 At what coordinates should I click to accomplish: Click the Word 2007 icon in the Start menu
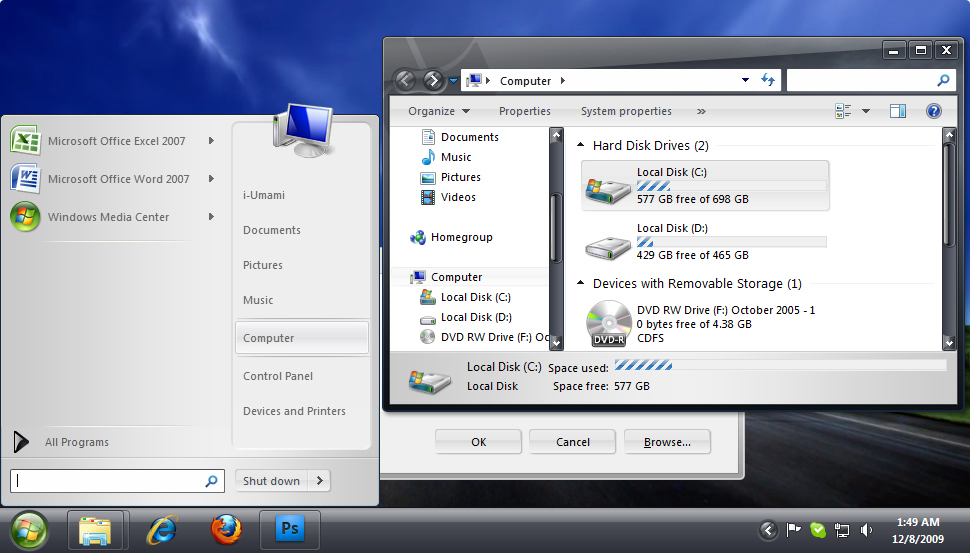pos(25,178)
